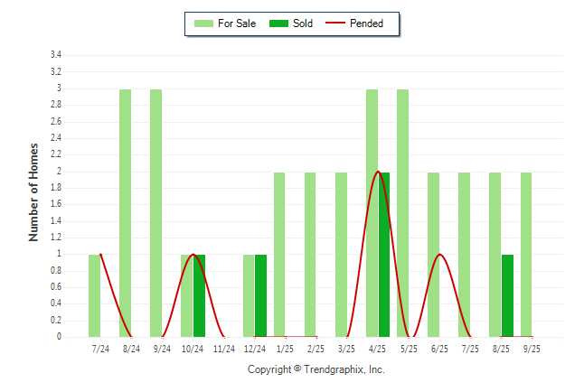Click the 12/24 dark green Sold bar
Image resolution: width=584 pixels, height=392 pixels.
click(261, 295)
